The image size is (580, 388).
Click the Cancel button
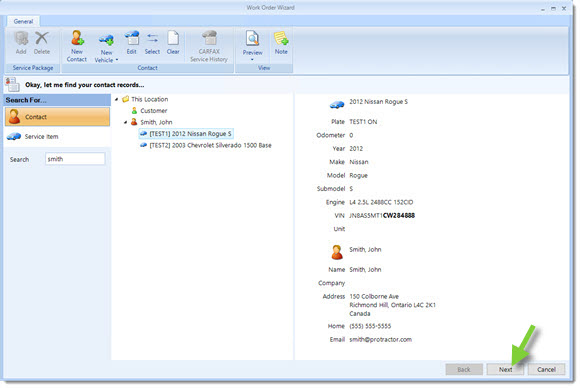tap(546, 370)
